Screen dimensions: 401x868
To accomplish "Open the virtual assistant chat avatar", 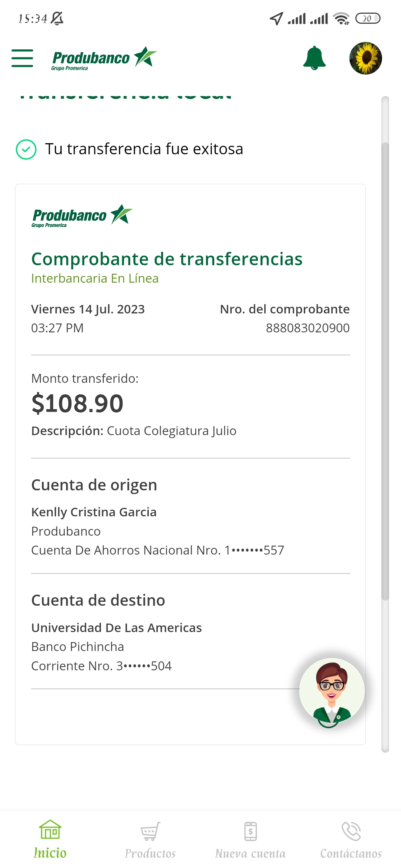I will pos(332,691).
